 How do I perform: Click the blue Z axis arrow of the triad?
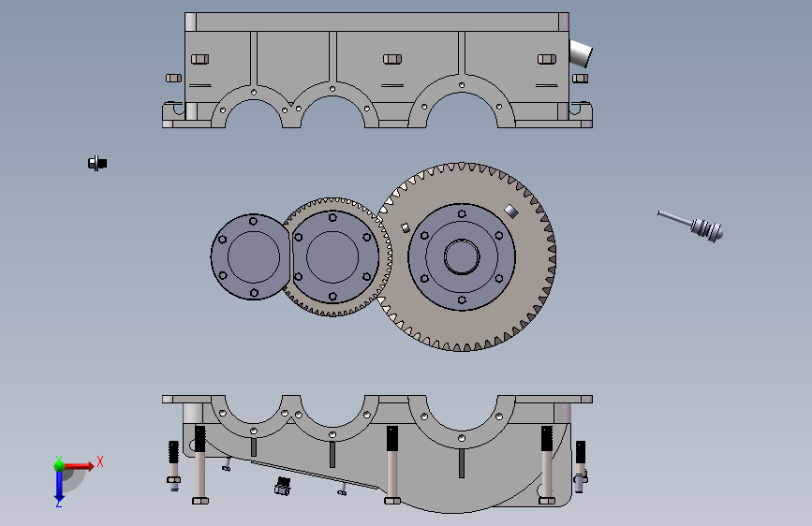[x=59, y=487]
